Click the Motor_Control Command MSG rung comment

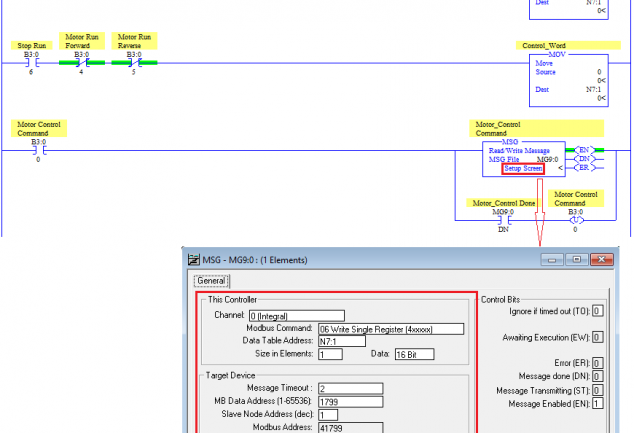click(x=537, y=129)
